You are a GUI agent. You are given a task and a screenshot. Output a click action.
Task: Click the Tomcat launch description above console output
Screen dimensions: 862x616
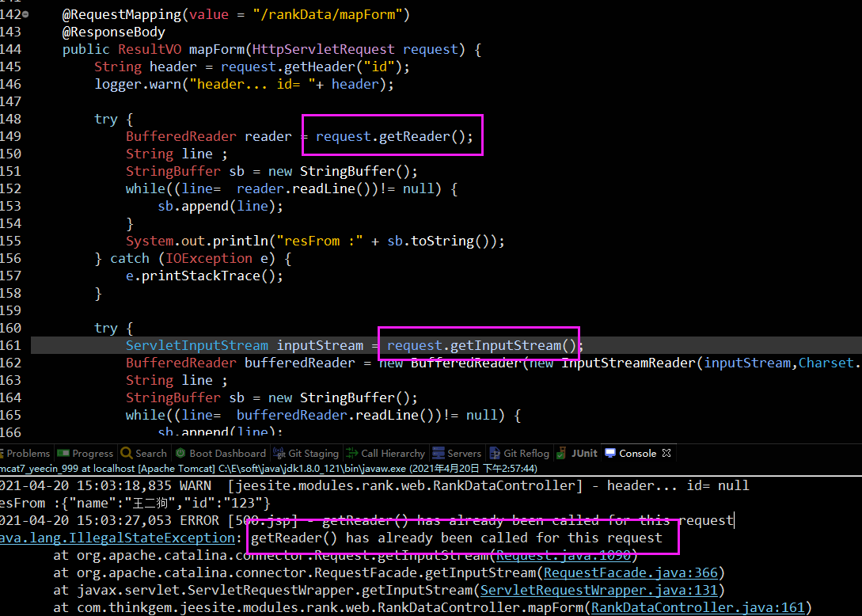tap(269, 469)
